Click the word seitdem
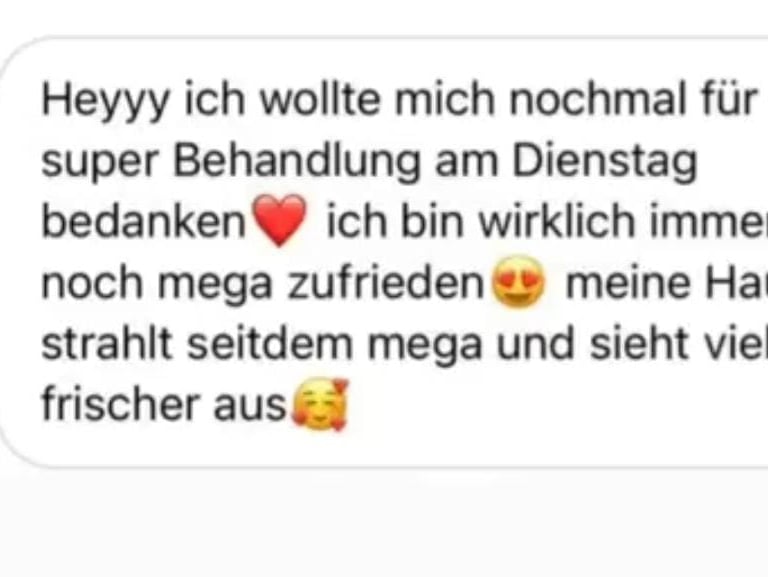 click(x=270, y=343)
